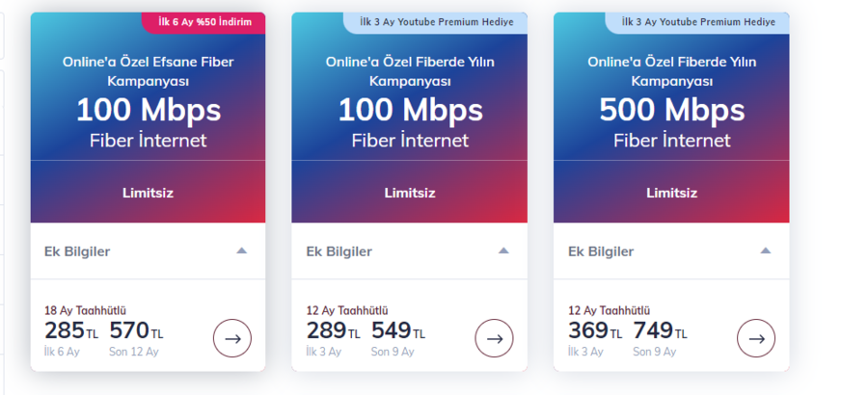
Task: Select the 500 Mbps speed heading
Action: pyautogui.click(x=671, y=110)
